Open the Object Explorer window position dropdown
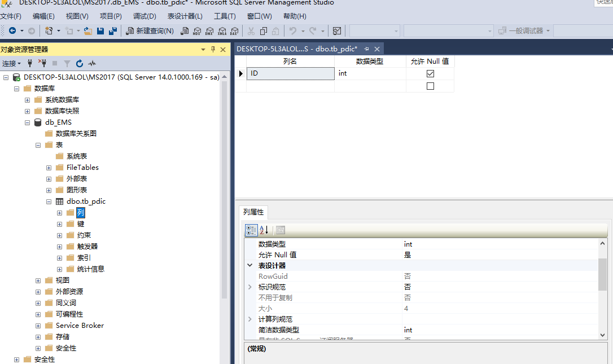The image size is (613, 364). pyautogui.click(x=203, y=49)
